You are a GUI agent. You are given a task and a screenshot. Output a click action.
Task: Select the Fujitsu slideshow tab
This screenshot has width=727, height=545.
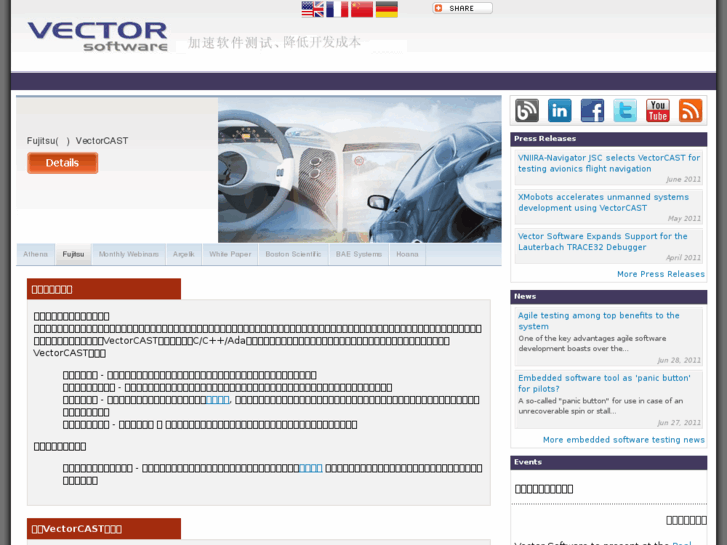pos(73,254)
